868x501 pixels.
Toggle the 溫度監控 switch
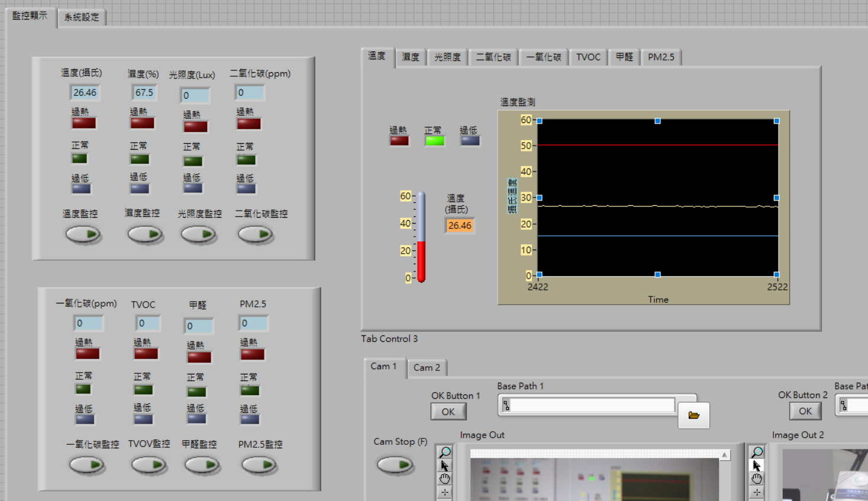point(83,234)
